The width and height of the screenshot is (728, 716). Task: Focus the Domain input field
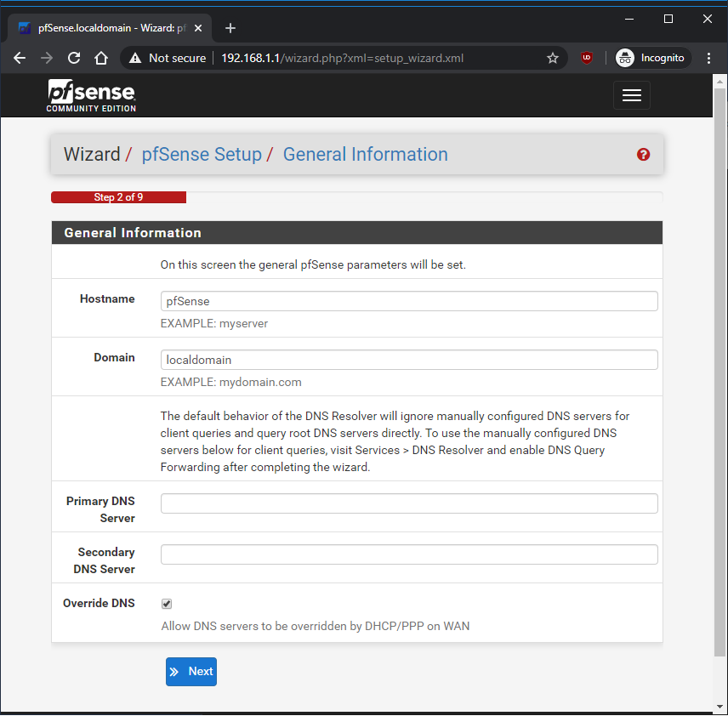(409, 360)
